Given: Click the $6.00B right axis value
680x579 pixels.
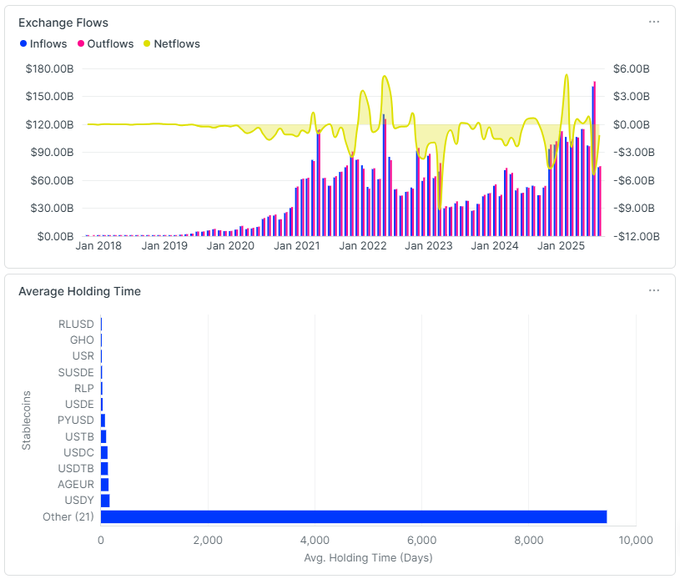Looking at the screenshot, I should point(631,69).
